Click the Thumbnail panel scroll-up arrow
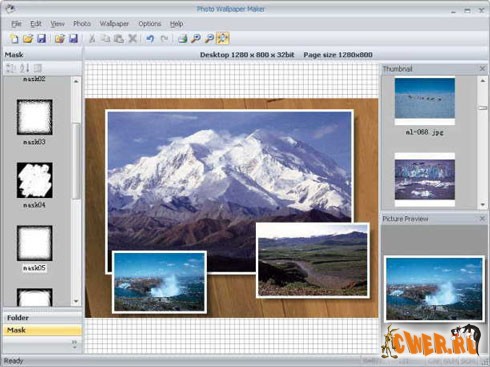This screenshot has width=490, height=367. (482, 80)
